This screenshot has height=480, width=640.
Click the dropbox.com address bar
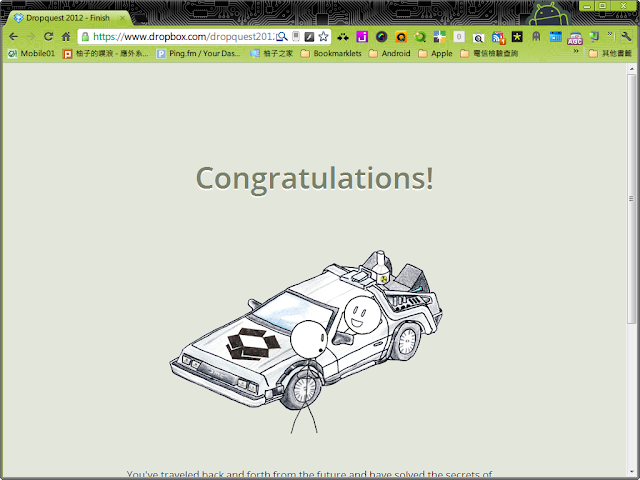183,37
